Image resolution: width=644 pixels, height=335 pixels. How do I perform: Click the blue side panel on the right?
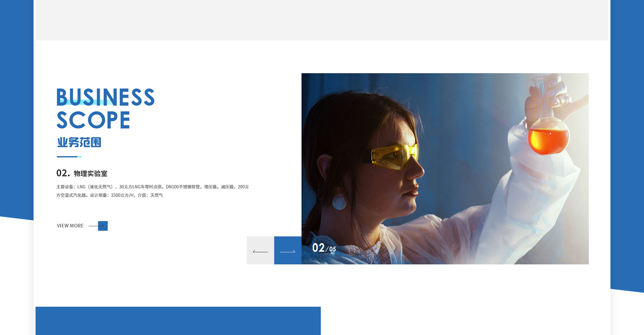[627, 134]
